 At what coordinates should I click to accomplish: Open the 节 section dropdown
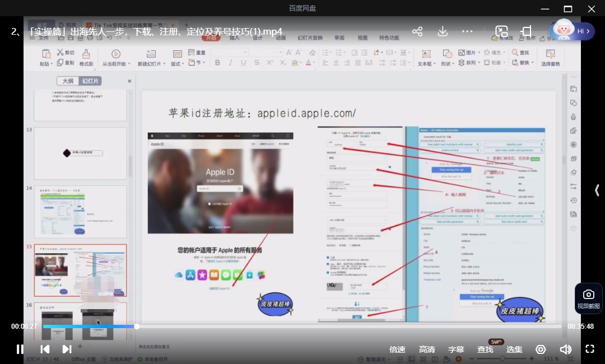[x=196, y=63]
